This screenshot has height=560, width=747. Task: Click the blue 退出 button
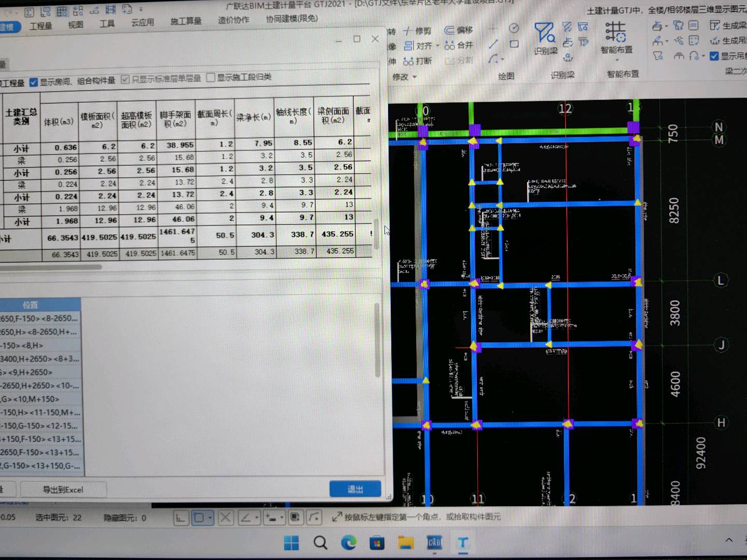click(355, 489)
